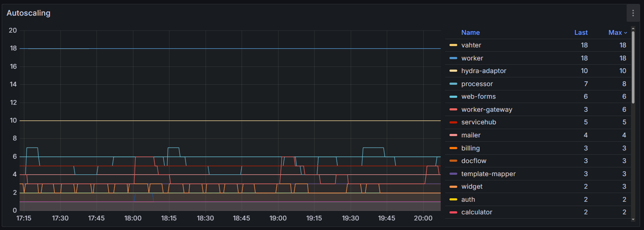Open the worker-gateway color swatch
644x230 pixels.
(x=453, y=110)
